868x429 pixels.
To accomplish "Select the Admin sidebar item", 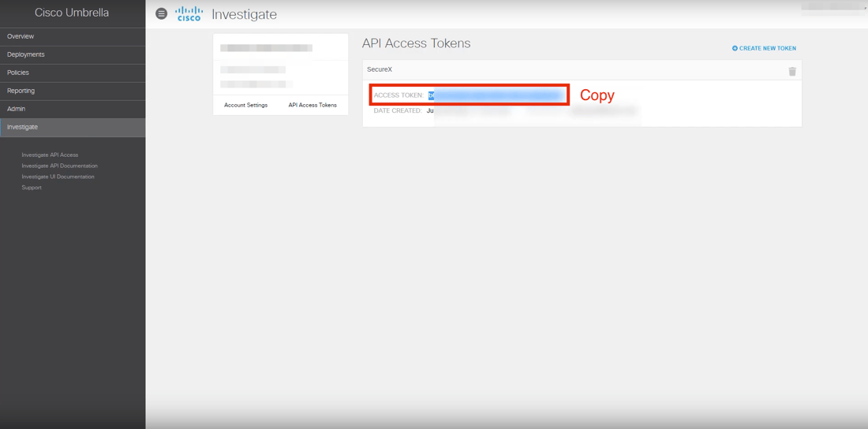I will tap(73, 110).
